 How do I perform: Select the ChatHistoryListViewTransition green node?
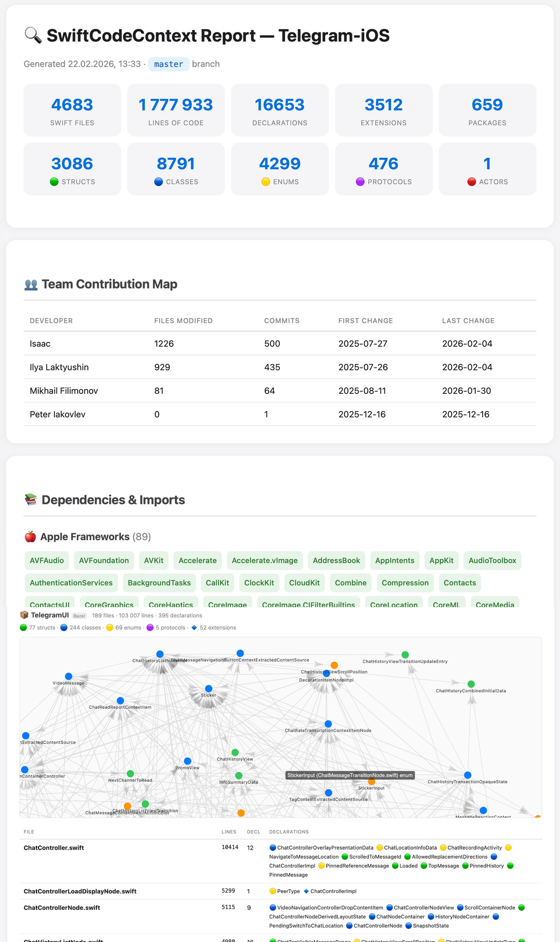pyautogui.click(x=145, y=804)
